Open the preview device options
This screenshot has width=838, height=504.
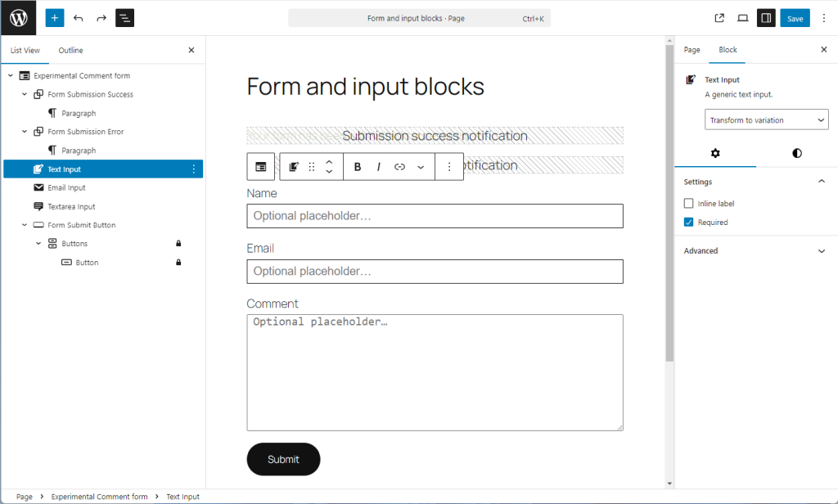coord(741,17)
